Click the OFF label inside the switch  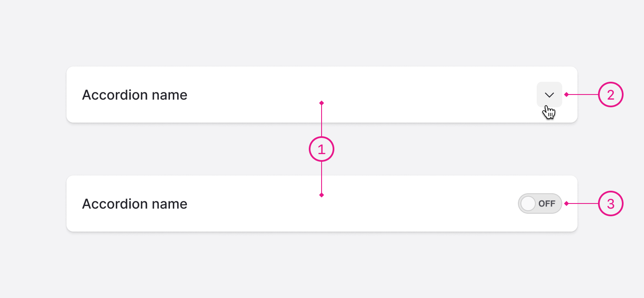point(547,203)
